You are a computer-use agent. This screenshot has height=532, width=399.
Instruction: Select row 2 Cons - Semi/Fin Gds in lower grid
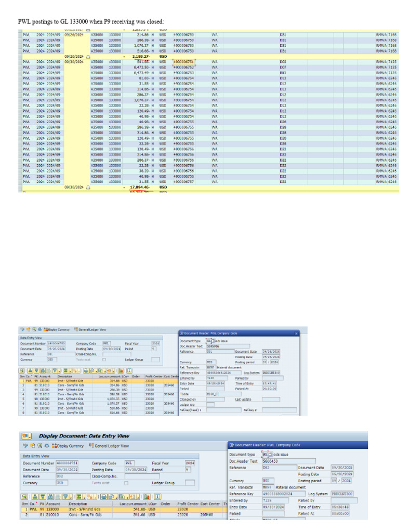[124, 515]
